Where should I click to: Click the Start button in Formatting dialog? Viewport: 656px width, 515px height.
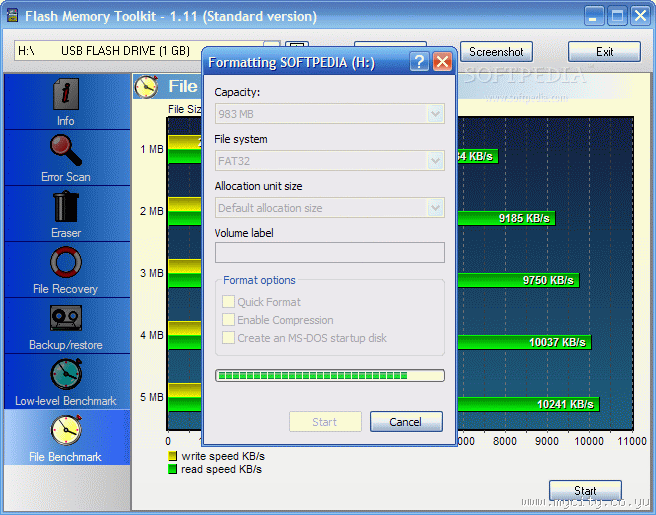(325, 422)
